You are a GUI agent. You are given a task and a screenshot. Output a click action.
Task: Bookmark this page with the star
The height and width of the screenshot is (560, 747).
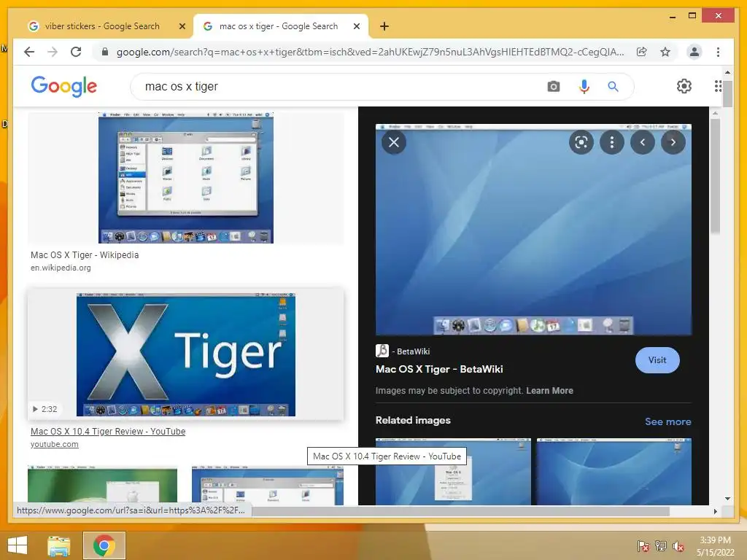coord(665,52)
